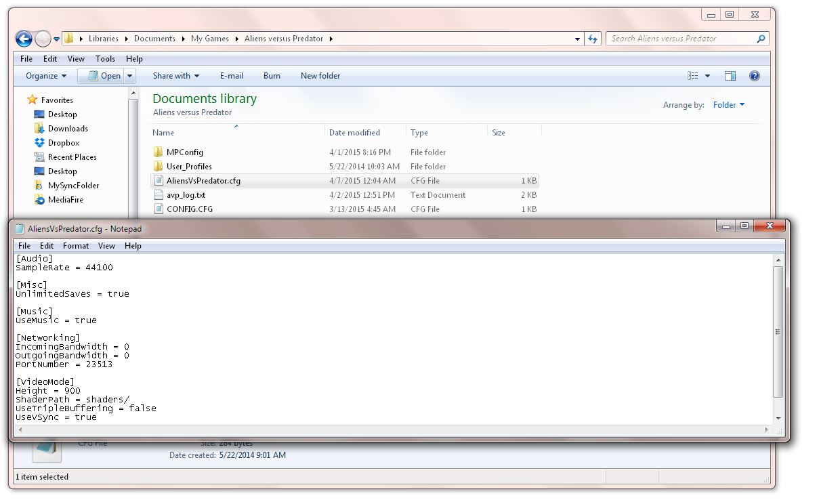Open the Tools menu in Explorer
The height and width of the screenshot is (504, 819).
[x=105, y=59]
